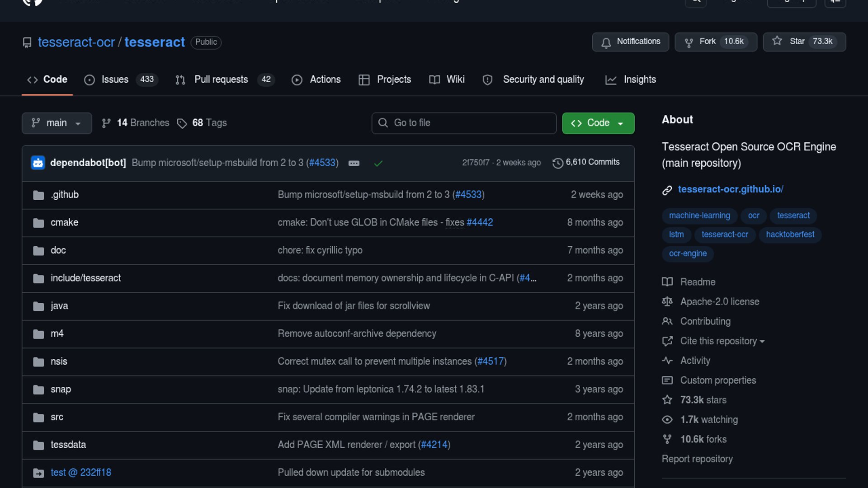Open the tesseract-ocr.github.io link
The height and width of the screenshot is (488, 868).
point(730,189)
